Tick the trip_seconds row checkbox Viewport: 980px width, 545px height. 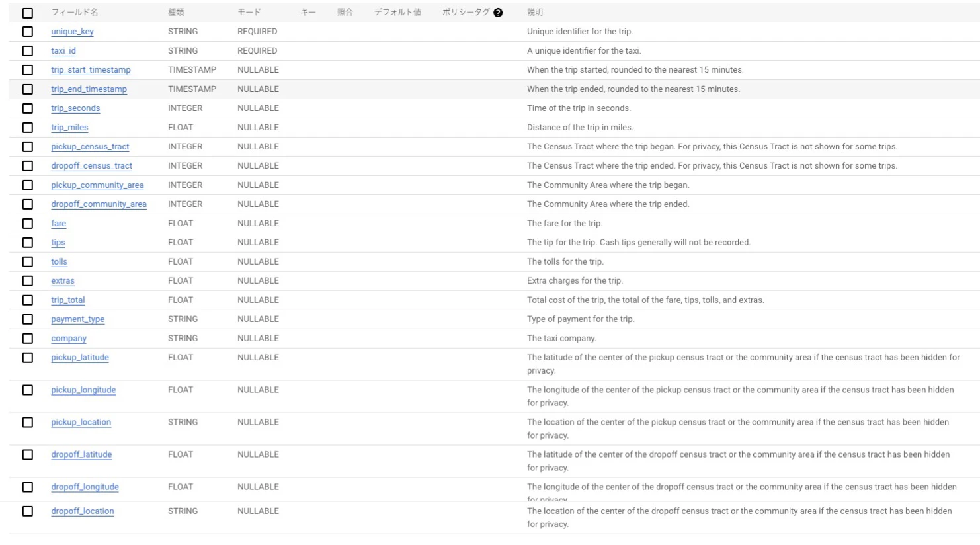coord(27,108)
